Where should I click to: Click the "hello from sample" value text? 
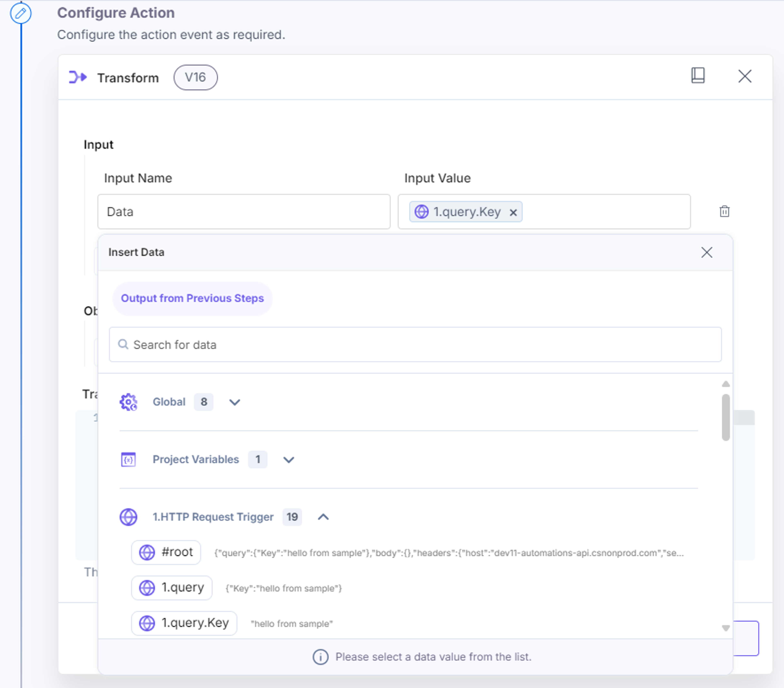pyautogui.click(x=292, y=624)
